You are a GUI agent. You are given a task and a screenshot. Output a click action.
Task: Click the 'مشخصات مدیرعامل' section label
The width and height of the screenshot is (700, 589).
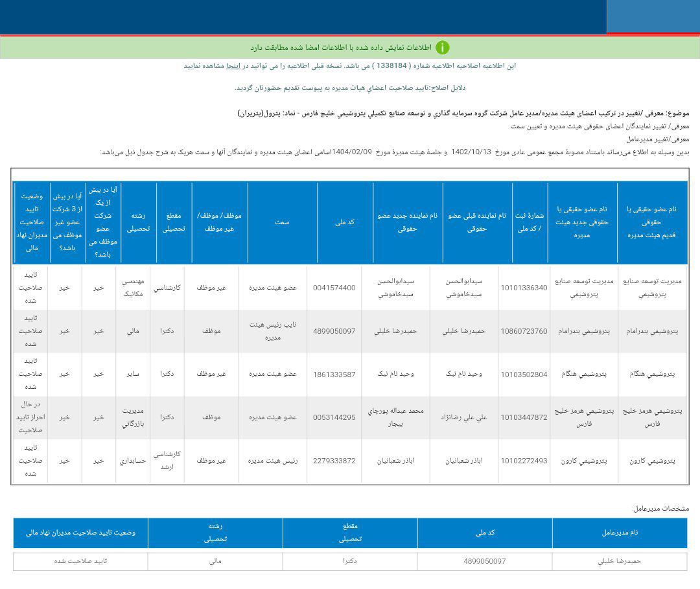coord(660,508)
